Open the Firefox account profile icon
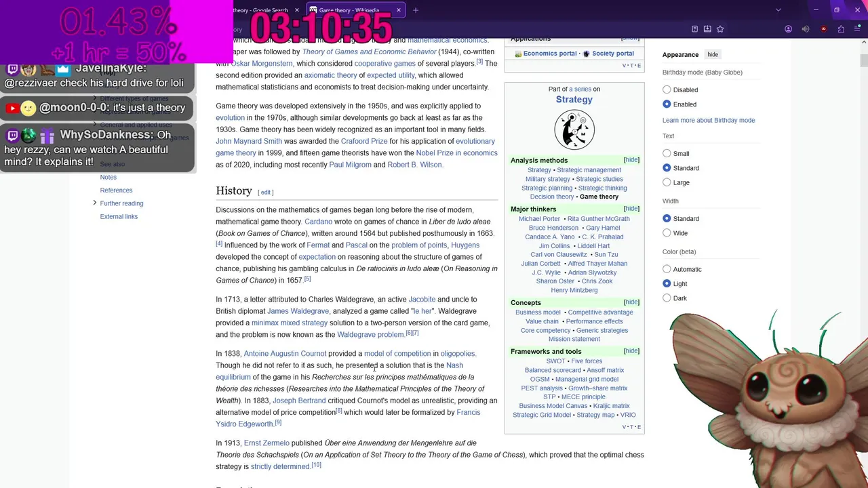Screen dimensions: 868x488 pyautogui.click(x=788, y=29)
